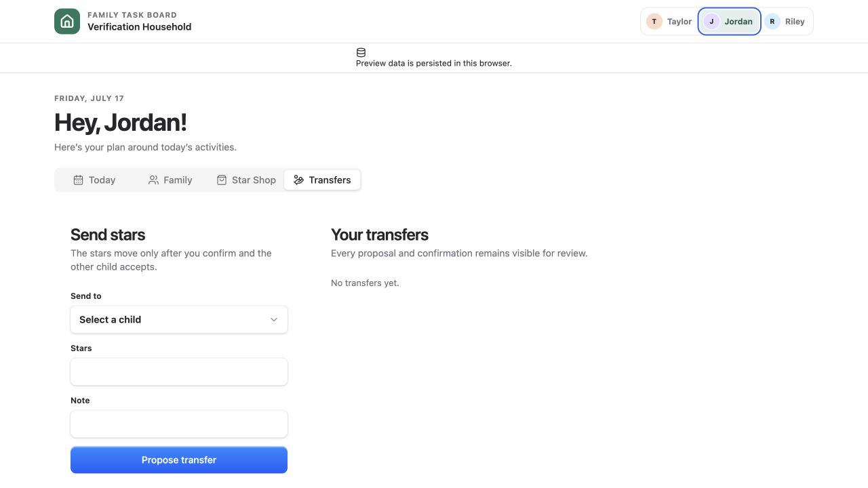Click the Propose transfer button
The height and width of the screenshot is (488, 868).
click(x=179, y=460)
